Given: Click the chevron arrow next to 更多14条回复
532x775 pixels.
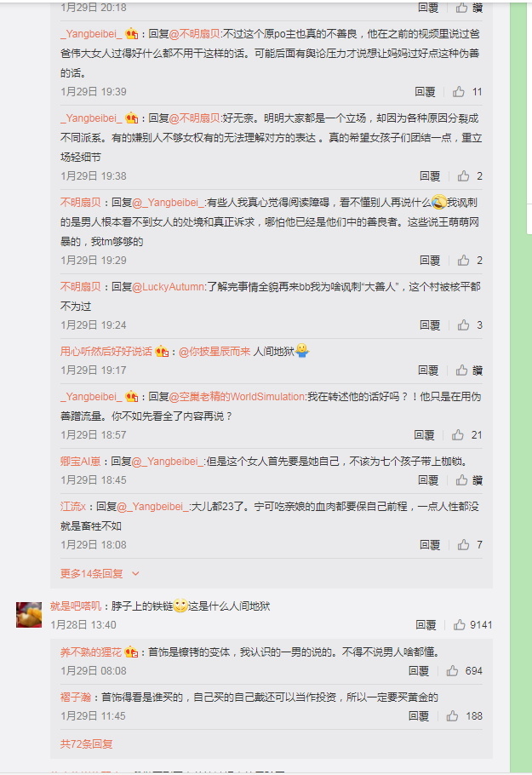Looking at the screenshot, I should coord(135,574).
